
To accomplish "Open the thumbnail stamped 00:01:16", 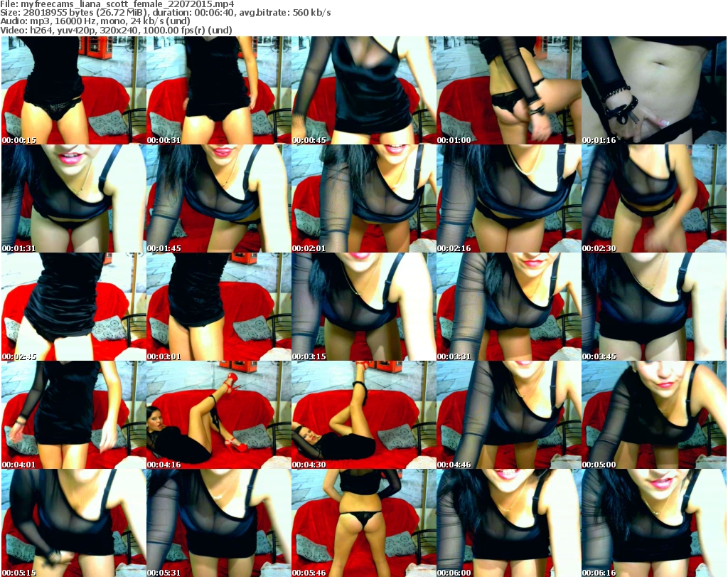I will click(654, 90).
